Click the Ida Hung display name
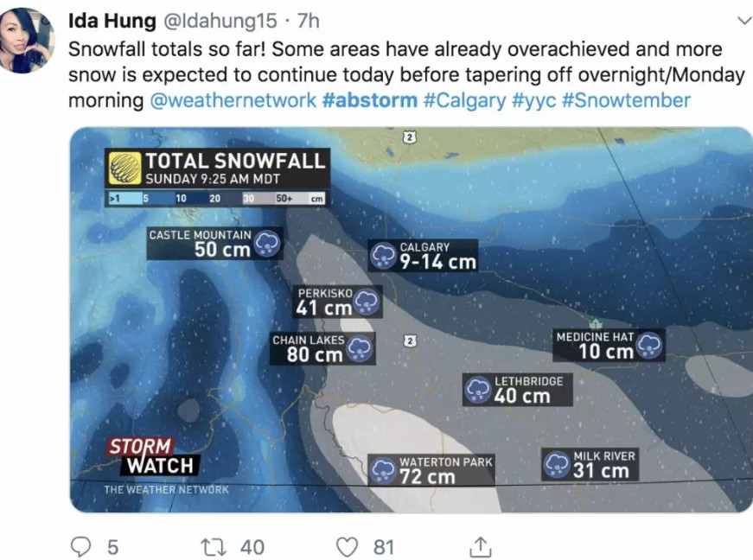Screen dimensions: 753x560 click(112, 20)
